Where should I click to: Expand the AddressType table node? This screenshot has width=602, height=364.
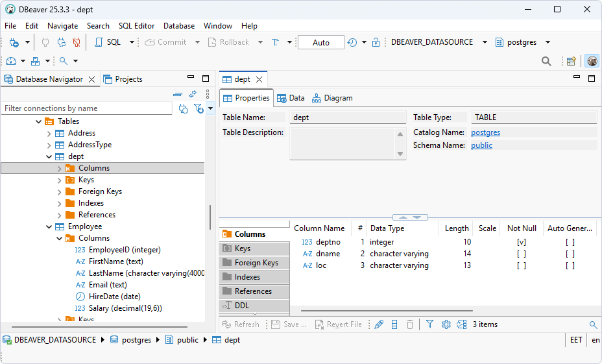pyautogui.click(x=49, y=145)
